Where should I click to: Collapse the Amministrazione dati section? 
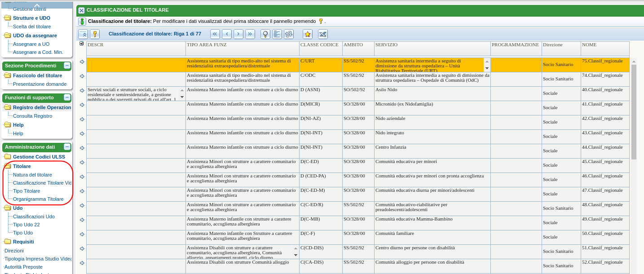67,147
